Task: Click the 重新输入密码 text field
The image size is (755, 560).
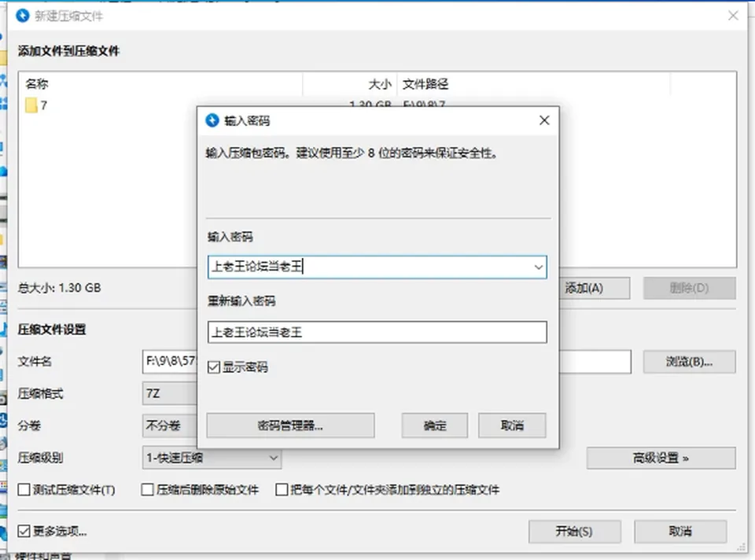Action: [377, 332]
